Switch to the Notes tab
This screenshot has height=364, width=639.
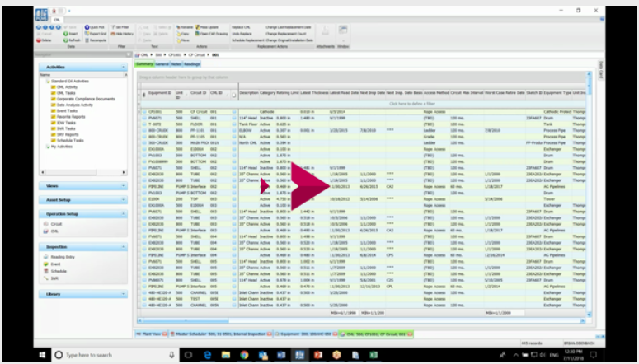pyautogui.click(x=176, y=64)
